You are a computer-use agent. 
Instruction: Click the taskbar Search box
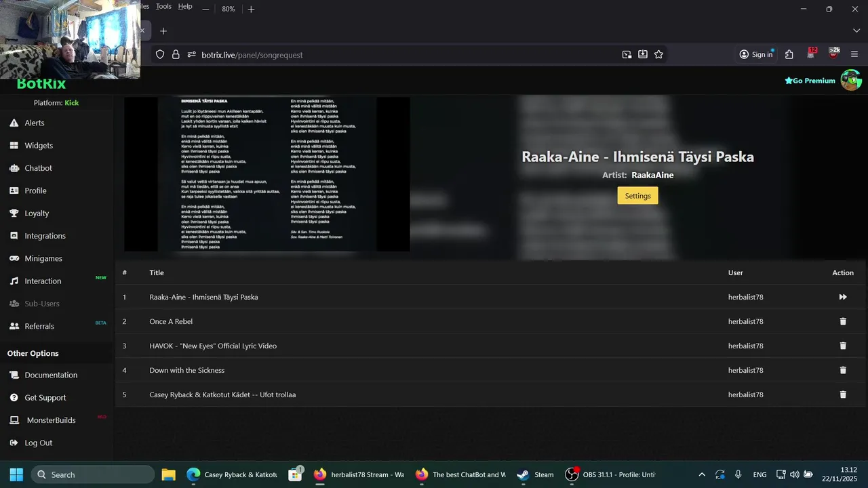pos(93,474)
